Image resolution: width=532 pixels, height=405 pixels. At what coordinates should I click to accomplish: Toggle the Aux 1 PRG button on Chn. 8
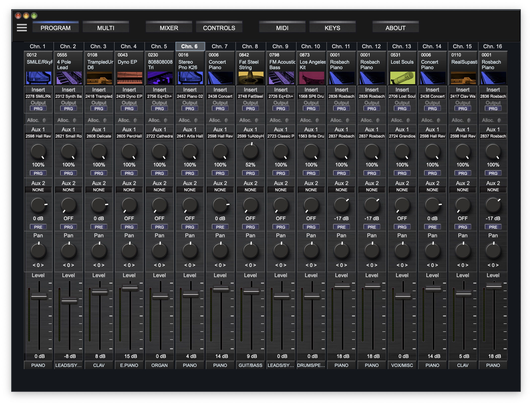(250, 173)
